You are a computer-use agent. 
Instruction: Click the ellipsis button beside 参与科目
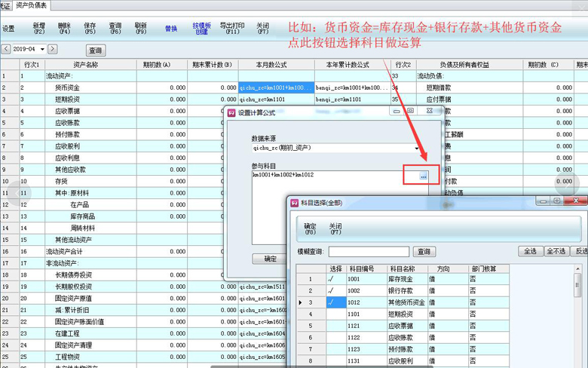tap(424, 176)
